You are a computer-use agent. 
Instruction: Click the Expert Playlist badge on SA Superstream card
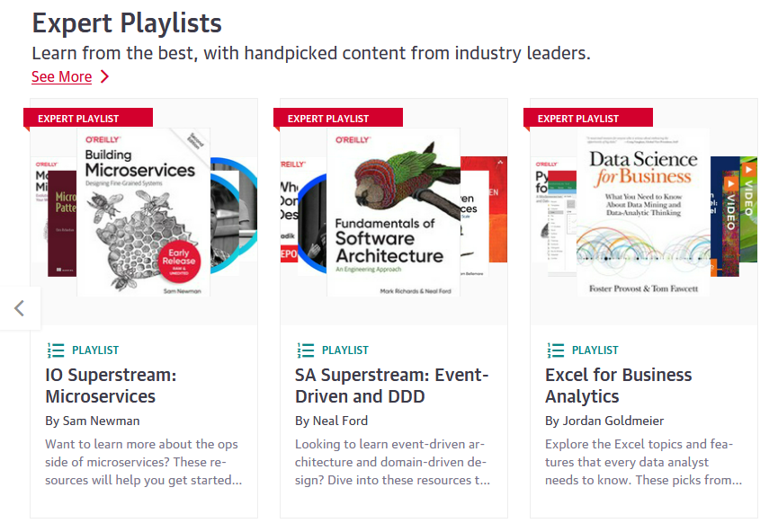[338, 119]
